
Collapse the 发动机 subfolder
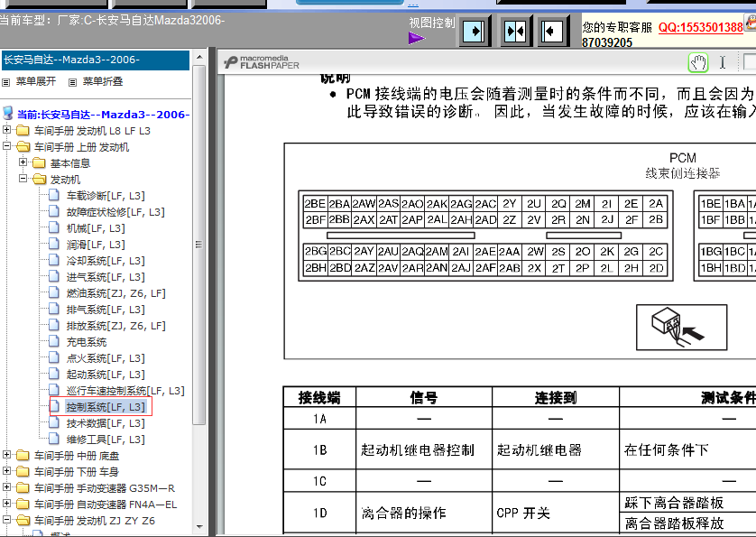click(x=23, y=179)
